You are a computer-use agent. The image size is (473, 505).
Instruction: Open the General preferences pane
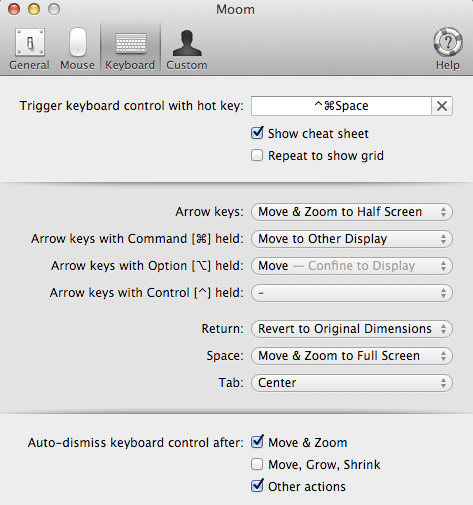tap(29, 49)
